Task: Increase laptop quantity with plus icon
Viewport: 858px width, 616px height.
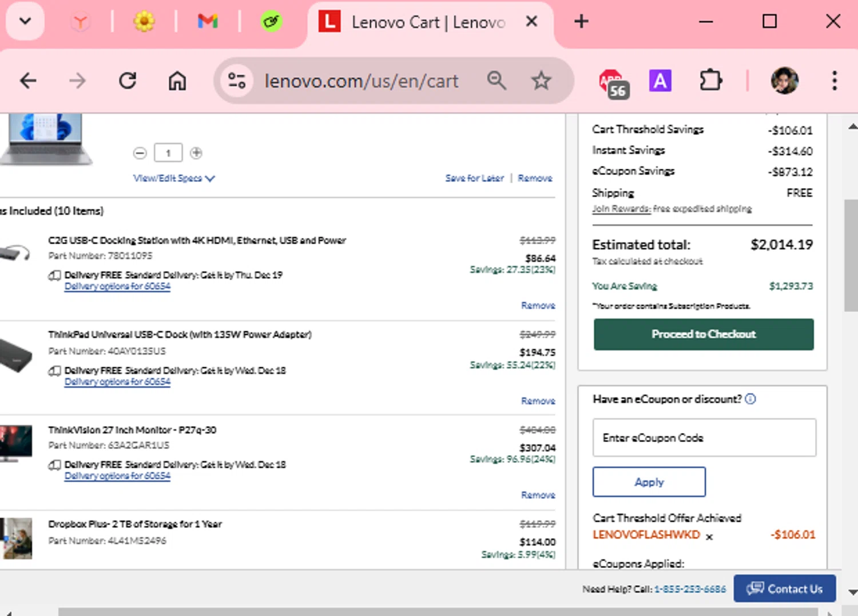Action: pos(196,153)
